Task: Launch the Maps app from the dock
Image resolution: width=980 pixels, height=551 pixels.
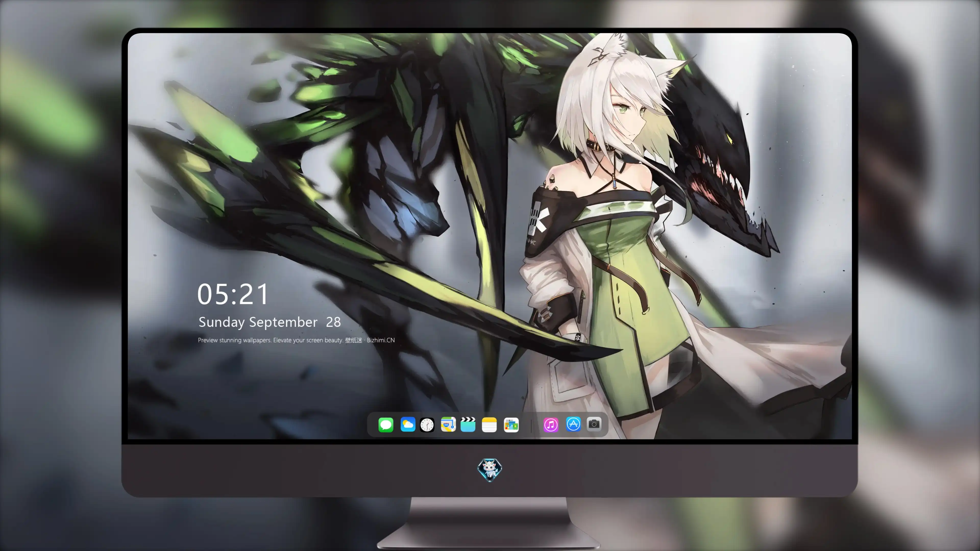Action: tap(448, 424)
